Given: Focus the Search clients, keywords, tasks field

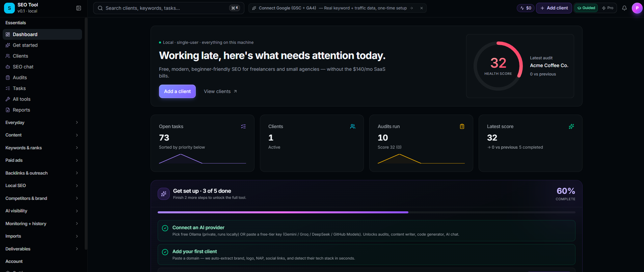Looking at the screenshot, I should (169, 8).
